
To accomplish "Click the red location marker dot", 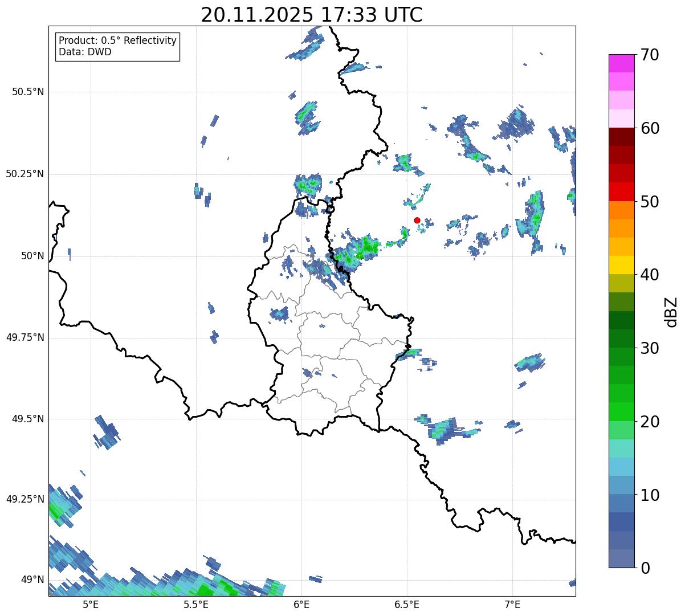I will click(417, 220).
